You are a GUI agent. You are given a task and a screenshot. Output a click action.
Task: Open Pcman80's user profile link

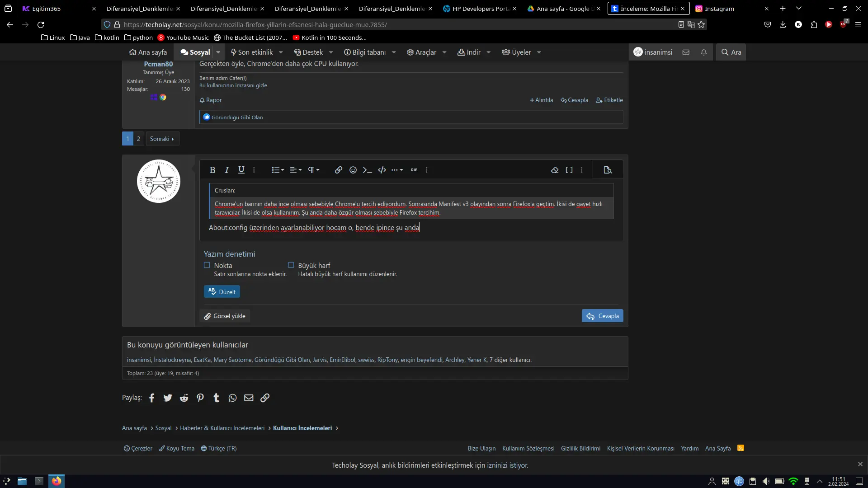tap(158, 64)
